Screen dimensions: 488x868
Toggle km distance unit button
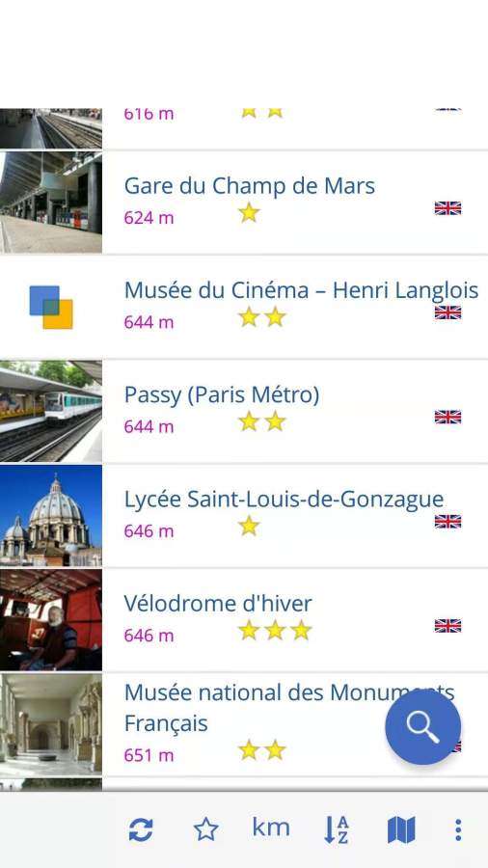pyautogui.click(x=271, y=828)
